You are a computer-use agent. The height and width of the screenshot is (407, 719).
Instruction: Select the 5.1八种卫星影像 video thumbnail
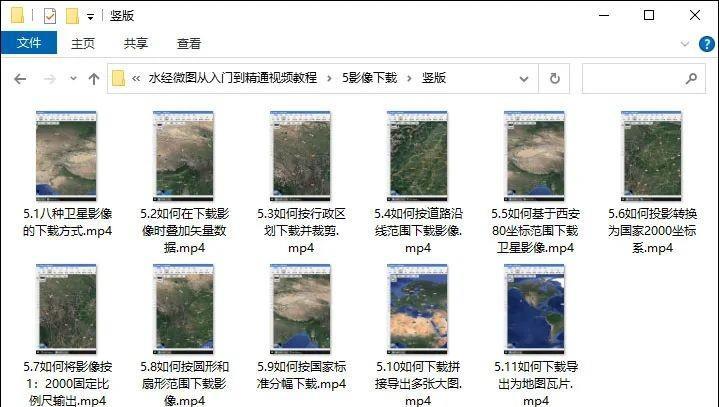tap(66, 156)
